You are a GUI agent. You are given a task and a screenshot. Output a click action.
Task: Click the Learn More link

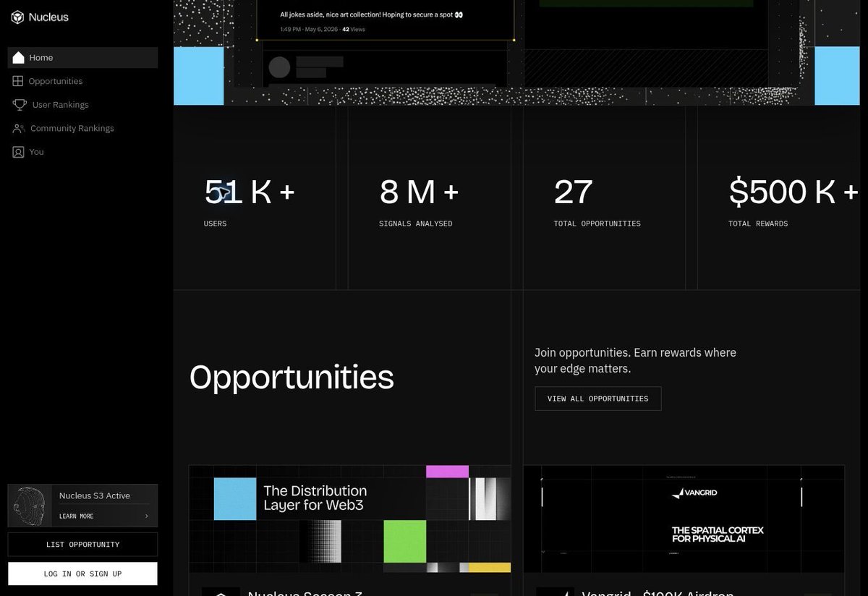click(x=76, y=516)
